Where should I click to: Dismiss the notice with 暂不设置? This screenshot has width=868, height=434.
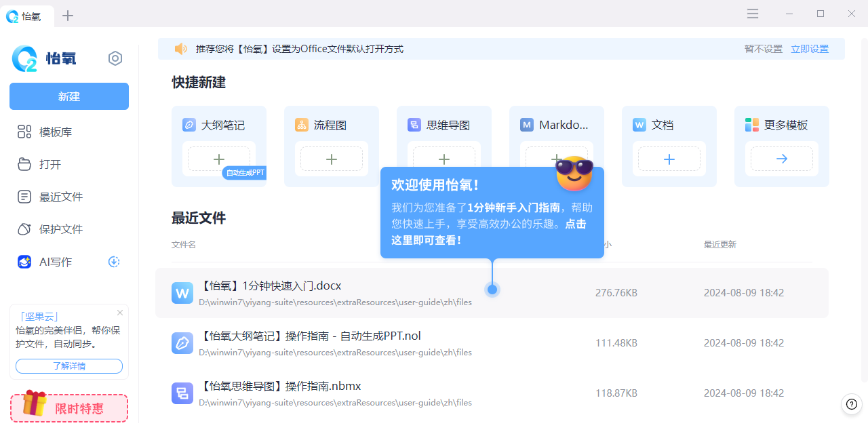point(763,49)
